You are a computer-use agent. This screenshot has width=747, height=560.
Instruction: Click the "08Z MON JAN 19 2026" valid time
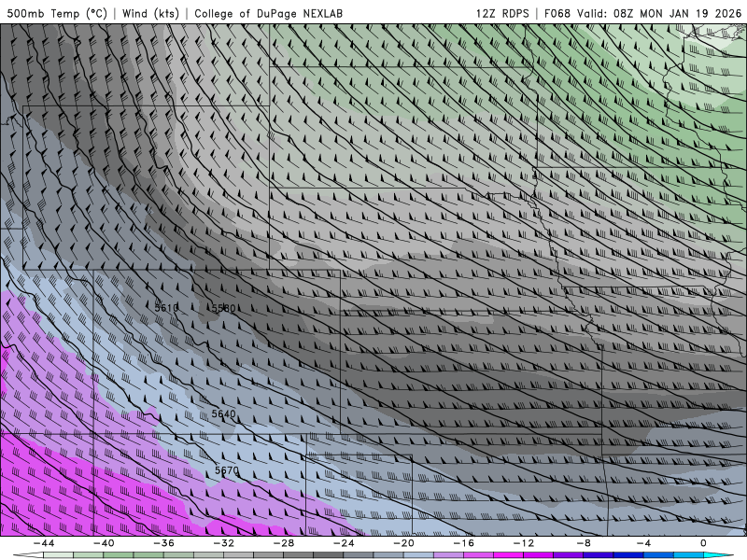[677, 13]
